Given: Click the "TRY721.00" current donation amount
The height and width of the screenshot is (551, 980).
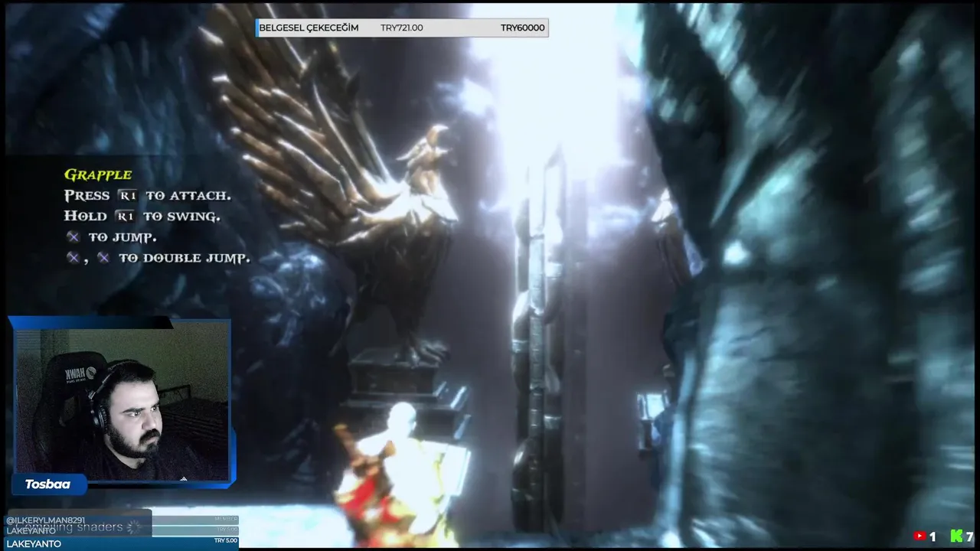Looking at the screenshot, I should [x=401, y=28].
